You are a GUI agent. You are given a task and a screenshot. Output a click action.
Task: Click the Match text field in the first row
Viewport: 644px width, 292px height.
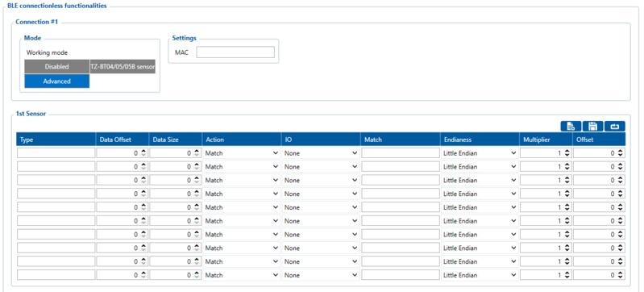point(401,153)
